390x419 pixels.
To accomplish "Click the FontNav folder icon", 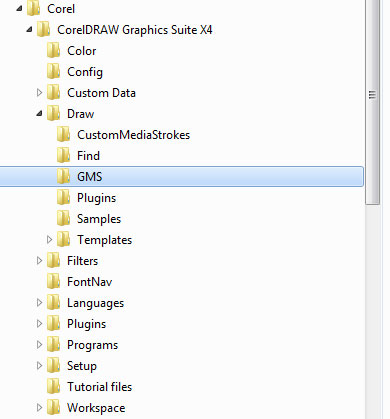I will (53, 281).
